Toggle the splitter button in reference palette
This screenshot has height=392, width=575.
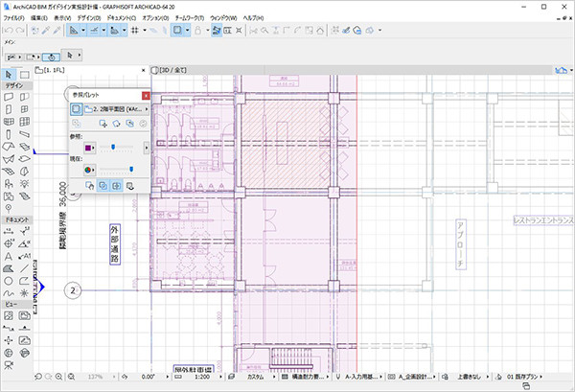pos(116,186)
